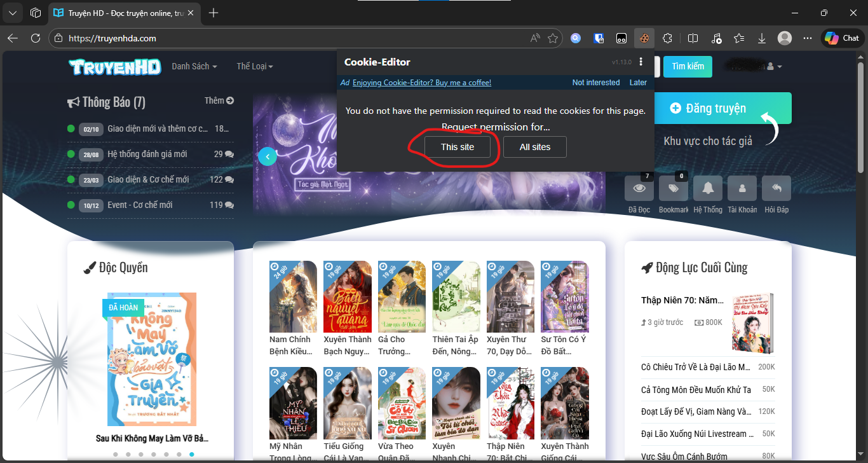Go to previous banner slide arrow
This screenshot has height=463, width=868.
coord(268,156)
